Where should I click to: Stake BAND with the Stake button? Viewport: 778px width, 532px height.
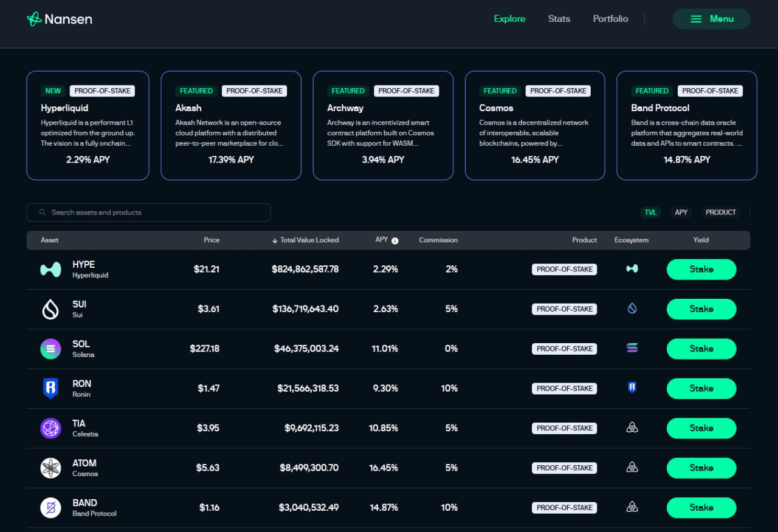[701, 508]
